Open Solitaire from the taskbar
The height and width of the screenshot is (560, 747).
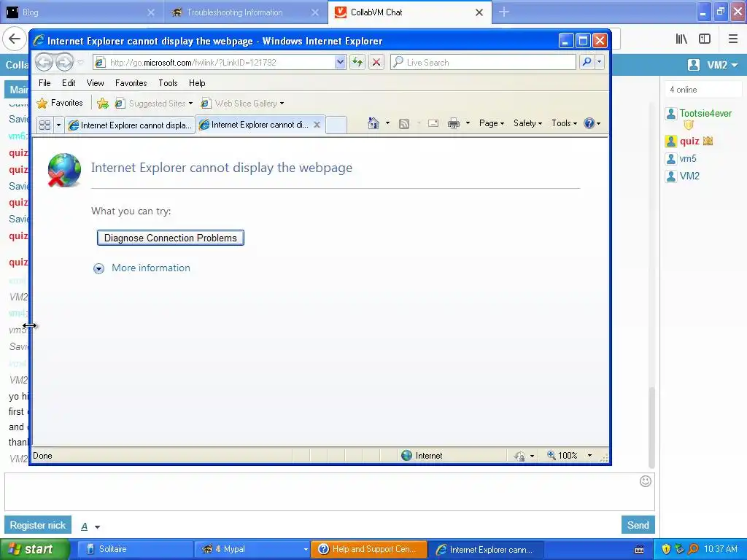tap(135, 550)
